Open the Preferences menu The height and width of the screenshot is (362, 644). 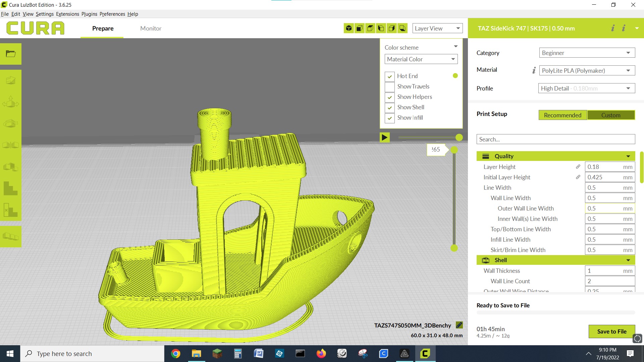pyautogui.click(x=112, y=14)
